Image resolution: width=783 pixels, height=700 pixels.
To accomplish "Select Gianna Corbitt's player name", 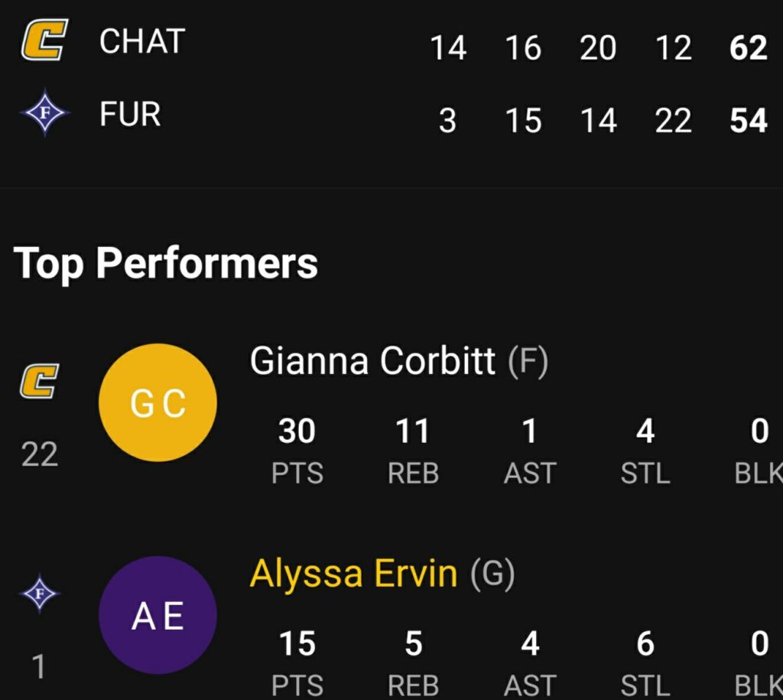I will pyautogui.click(x=372, y=360).
